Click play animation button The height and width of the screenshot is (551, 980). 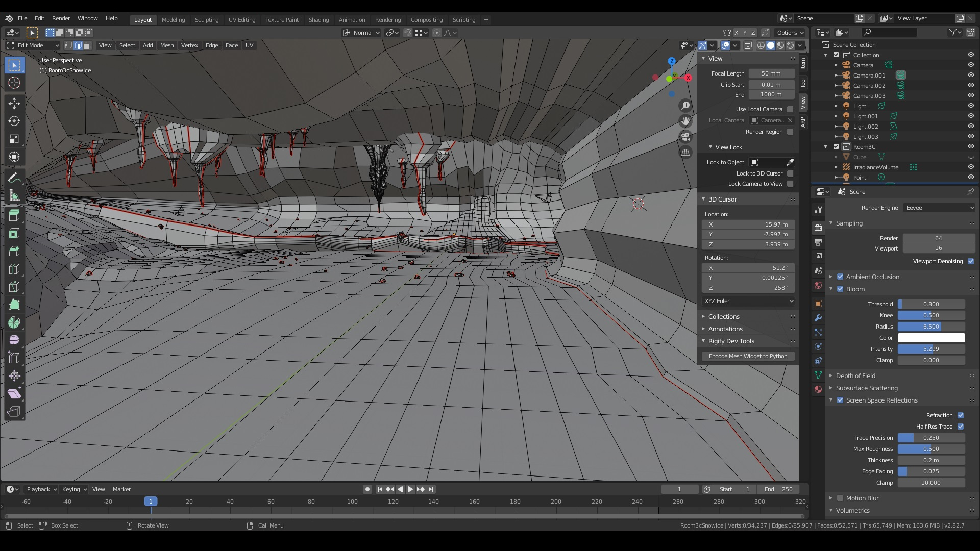(x=410, y=489)
